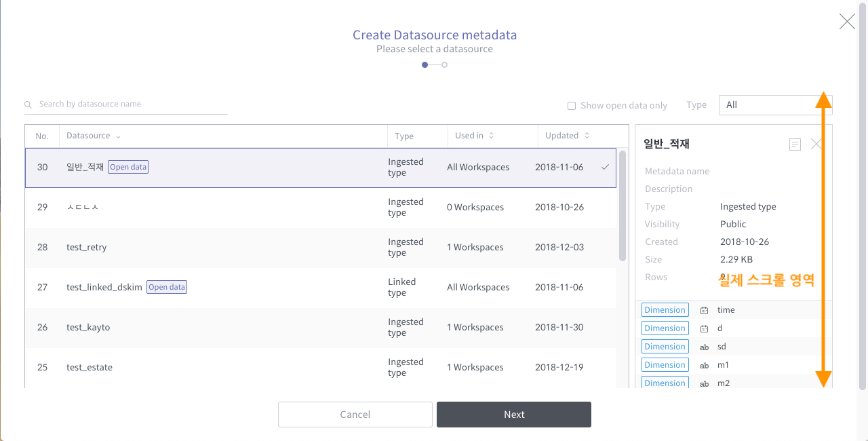Select the test_kayto datasource

321,328
